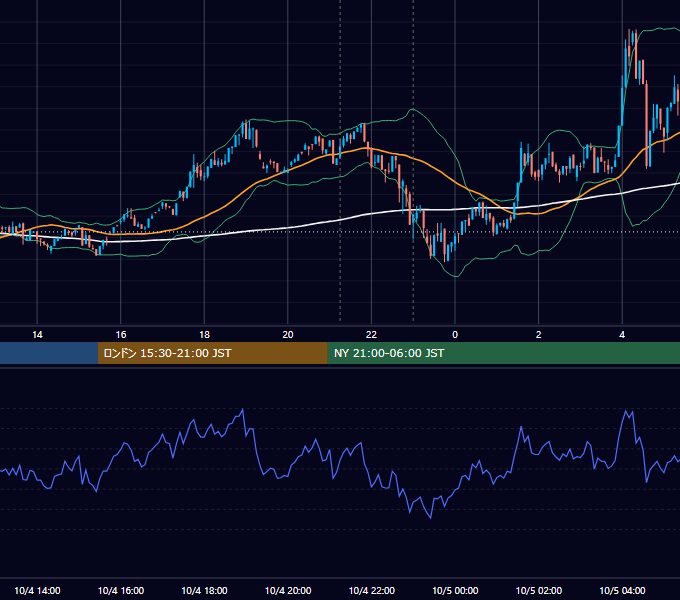Image resolution: width=680 pixels, height=600 pixels.
Task: Select the ロンドン 15:30-21:00 JST session bar
Action: pos(212,353)
